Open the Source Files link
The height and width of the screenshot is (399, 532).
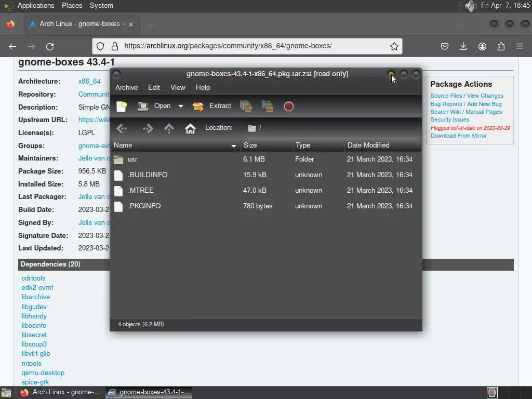click(x=446, y=96)
